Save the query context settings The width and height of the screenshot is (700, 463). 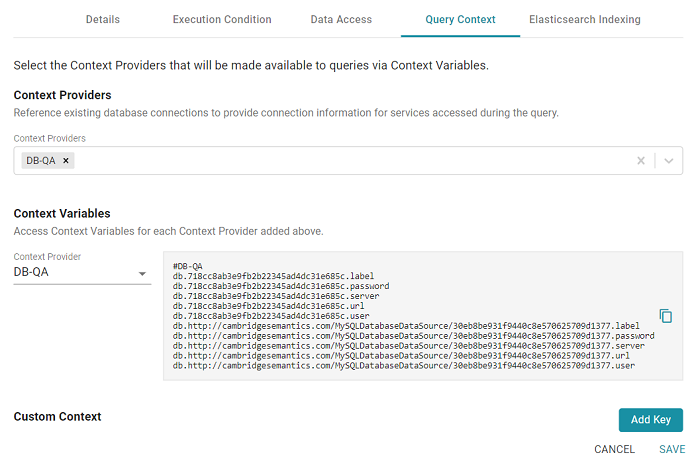coord(672,449)
